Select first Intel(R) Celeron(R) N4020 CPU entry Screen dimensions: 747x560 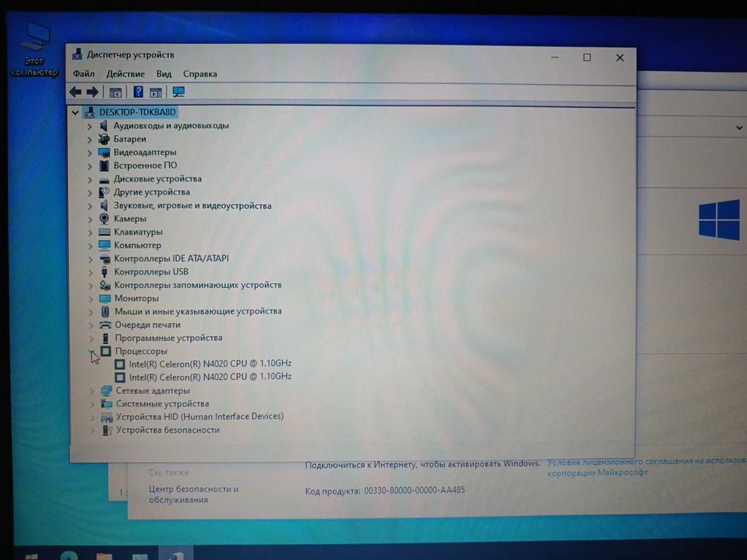click(x=210, y=363)
